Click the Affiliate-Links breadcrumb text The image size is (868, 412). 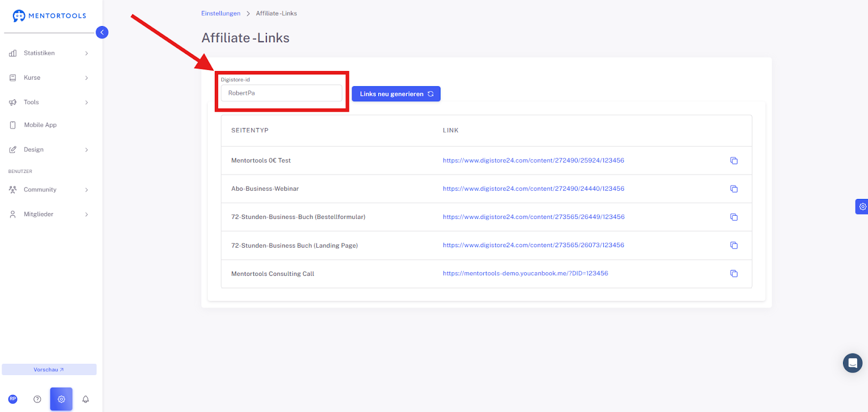pos(277,14)
